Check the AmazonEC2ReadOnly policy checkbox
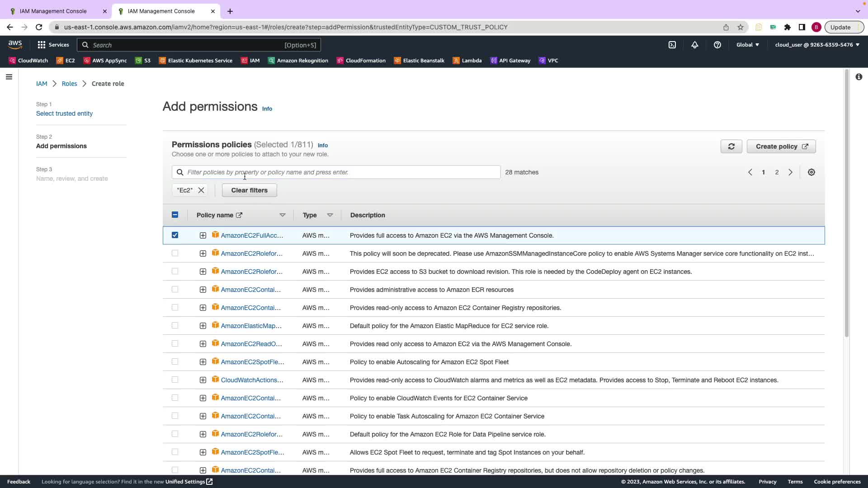Screen dimensions: 868x488 [x=175, y=343]
